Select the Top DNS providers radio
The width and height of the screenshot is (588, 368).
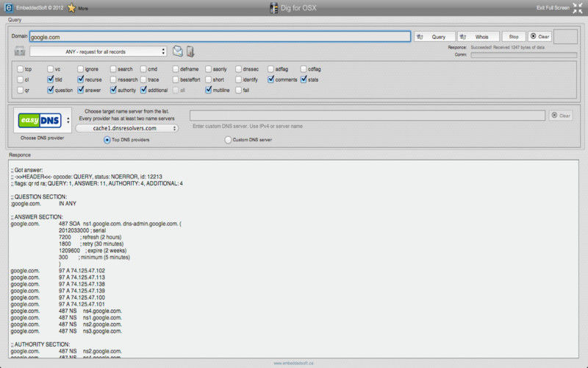point(107,140)
